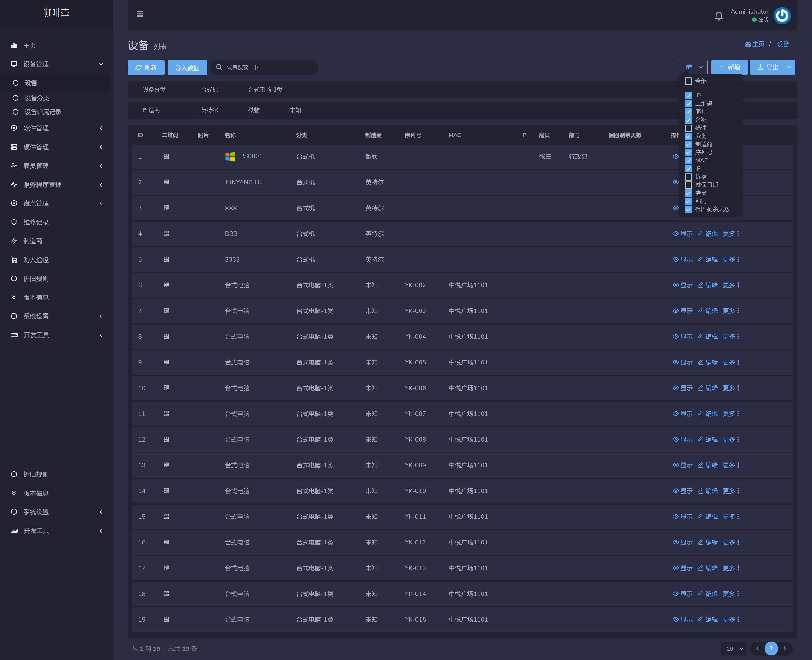Click the hamburger menu icon
812x660 pixels.
click(140, 14)
